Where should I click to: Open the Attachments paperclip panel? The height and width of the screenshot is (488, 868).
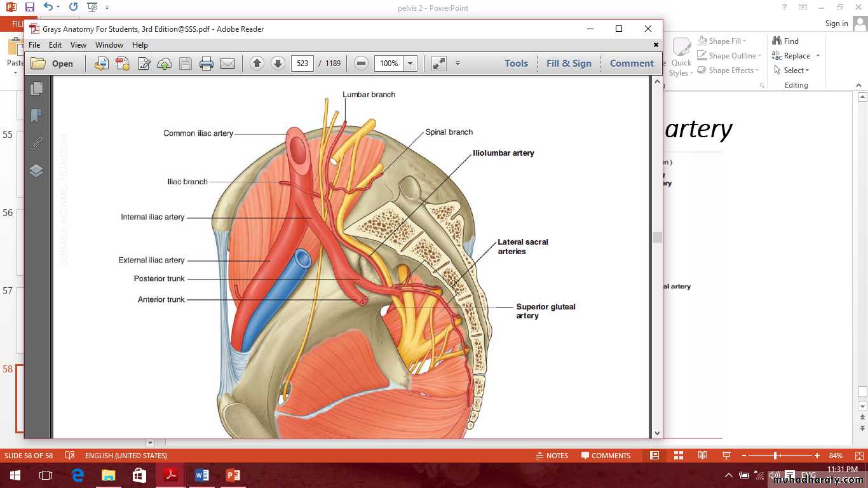(x=36, y=143)
